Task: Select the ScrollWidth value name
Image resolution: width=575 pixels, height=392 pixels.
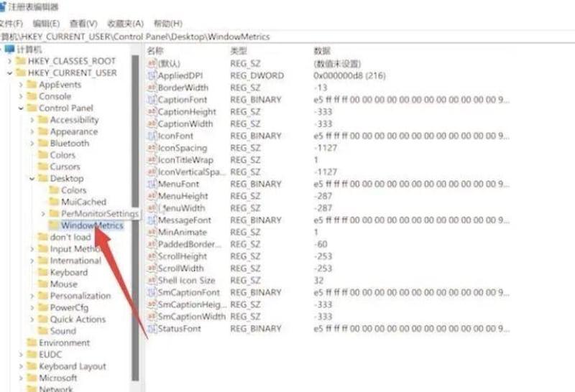Action: click(180, 269)
